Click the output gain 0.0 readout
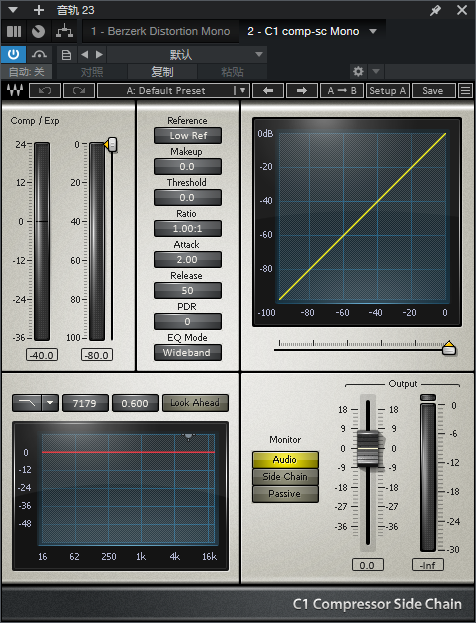Screen dimensions: 476x623 tap(368, 565)
